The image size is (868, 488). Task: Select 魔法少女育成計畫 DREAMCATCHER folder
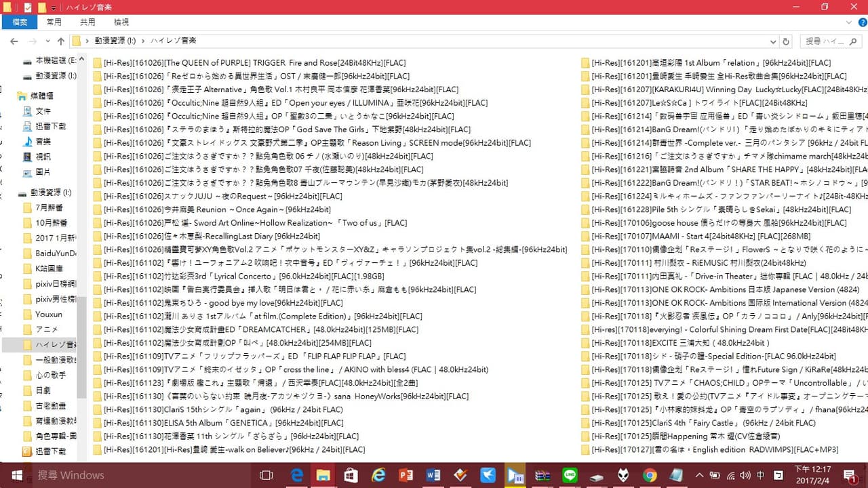256,329
